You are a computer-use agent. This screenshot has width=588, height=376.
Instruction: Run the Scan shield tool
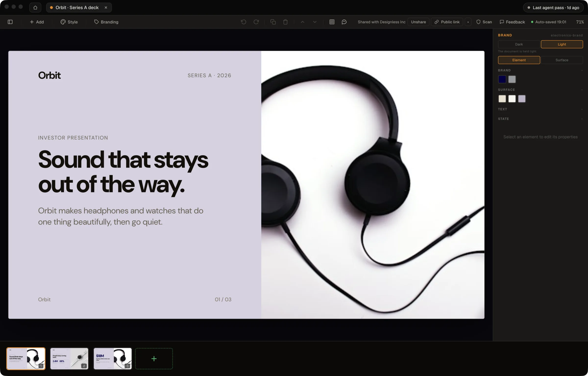484,22
